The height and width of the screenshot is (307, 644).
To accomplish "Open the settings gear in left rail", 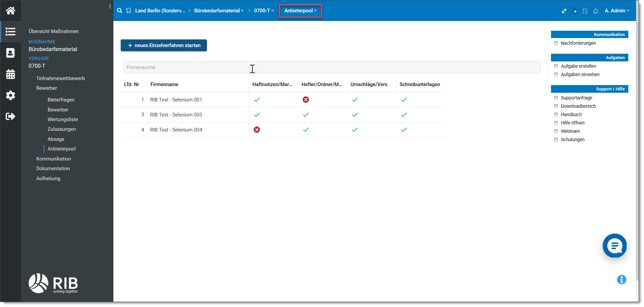I will point(10,95).
